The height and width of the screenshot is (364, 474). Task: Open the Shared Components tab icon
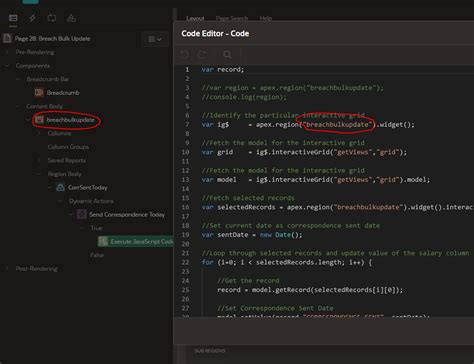tap(71, 18)
